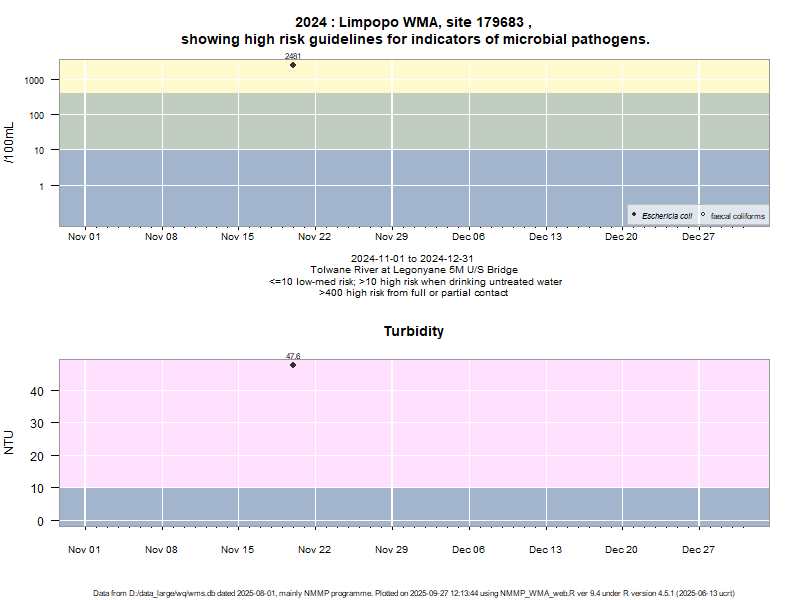This screenshot has width=800, height=600.
Task: Click the Tolwane River at Legonyane subtitle
Action: point(414,270)
